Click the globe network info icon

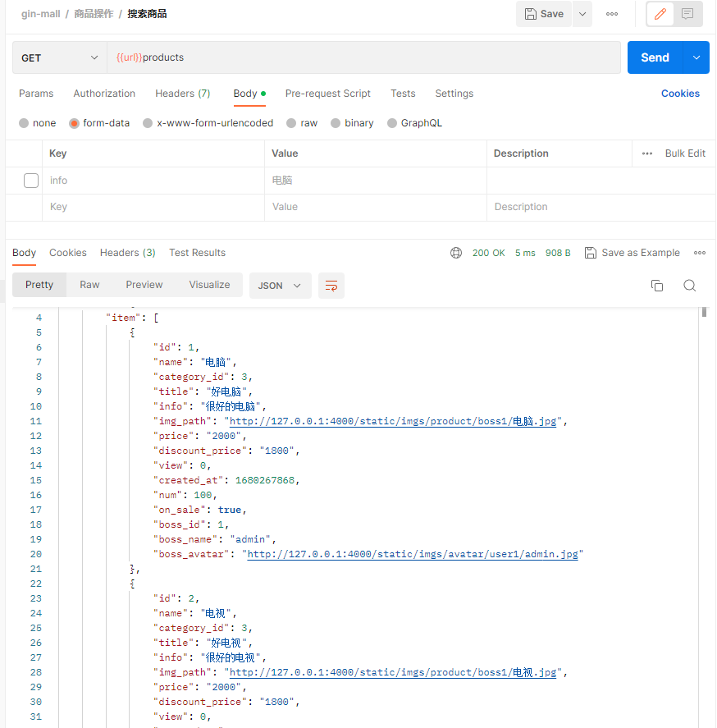[456, 253]
